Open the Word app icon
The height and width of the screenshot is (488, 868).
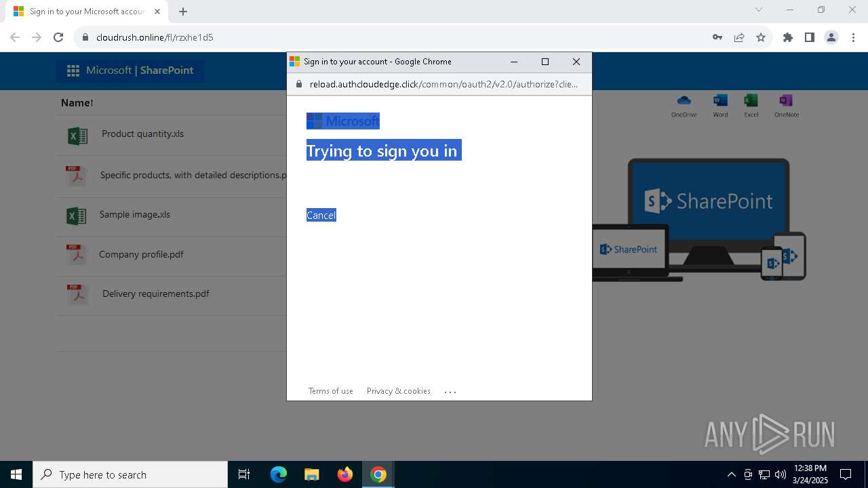pyautogui.click(x=720, y=101)
